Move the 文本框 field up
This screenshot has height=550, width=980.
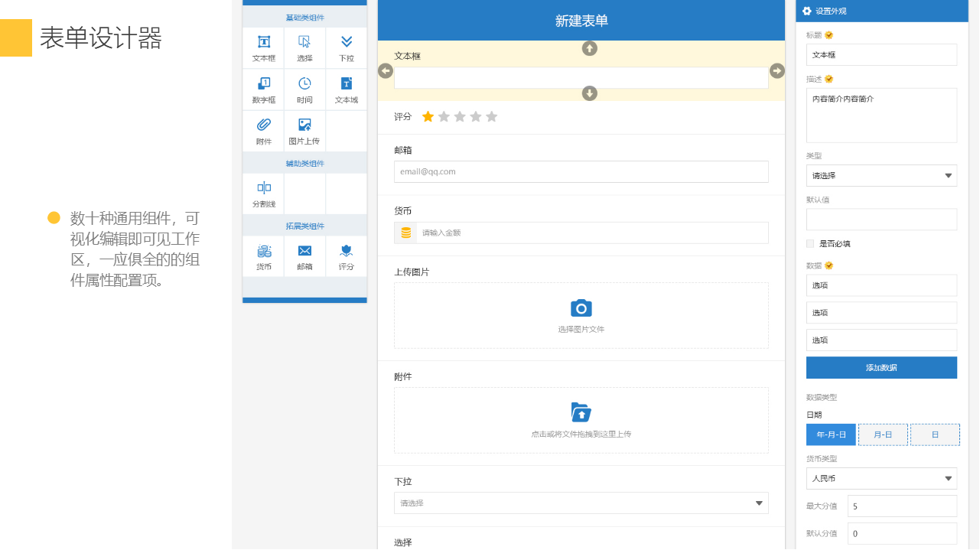coord(590,48)
